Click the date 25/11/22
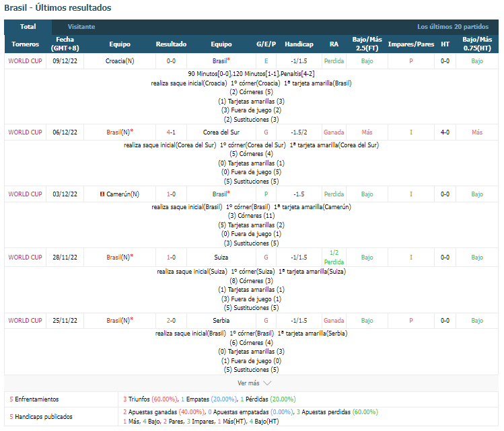The width and height of the screenshot is (504, 431). click(x=65, y=321)
